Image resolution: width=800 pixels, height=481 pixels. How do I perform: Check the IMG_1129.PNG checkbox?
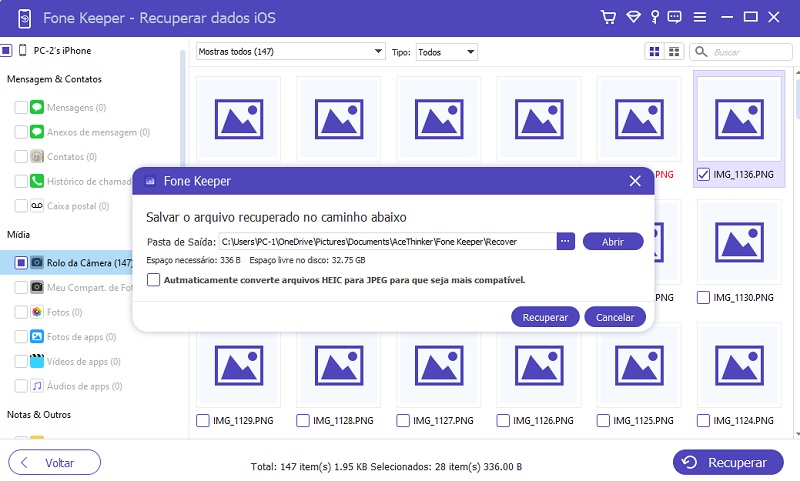(203, 420)
